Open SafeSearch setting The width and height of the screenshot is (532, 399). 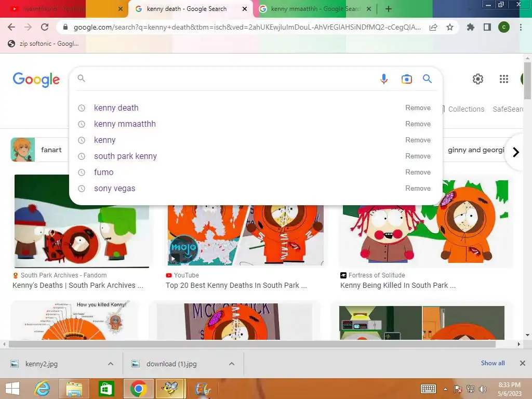[508, 109]
